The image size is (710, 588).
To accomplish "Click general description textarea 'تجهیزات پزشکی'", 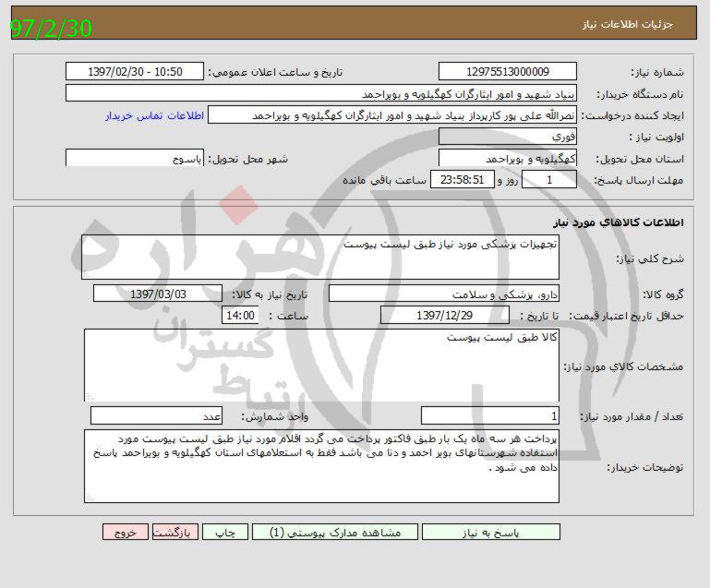I will click(320, 257).
